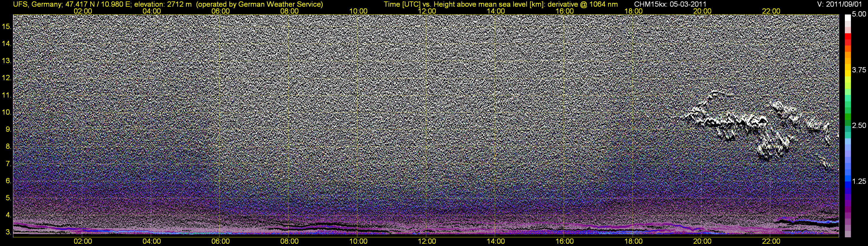Click the '4.' height axis label

point(8,215)
